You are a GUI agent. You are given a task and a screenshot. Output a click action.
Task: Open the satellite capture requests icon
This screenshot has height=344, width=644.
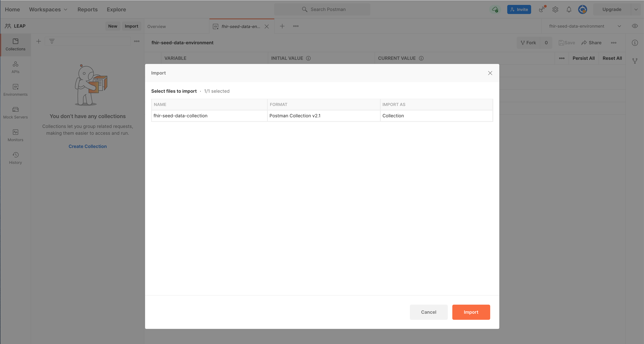click(x=542, y=9)
